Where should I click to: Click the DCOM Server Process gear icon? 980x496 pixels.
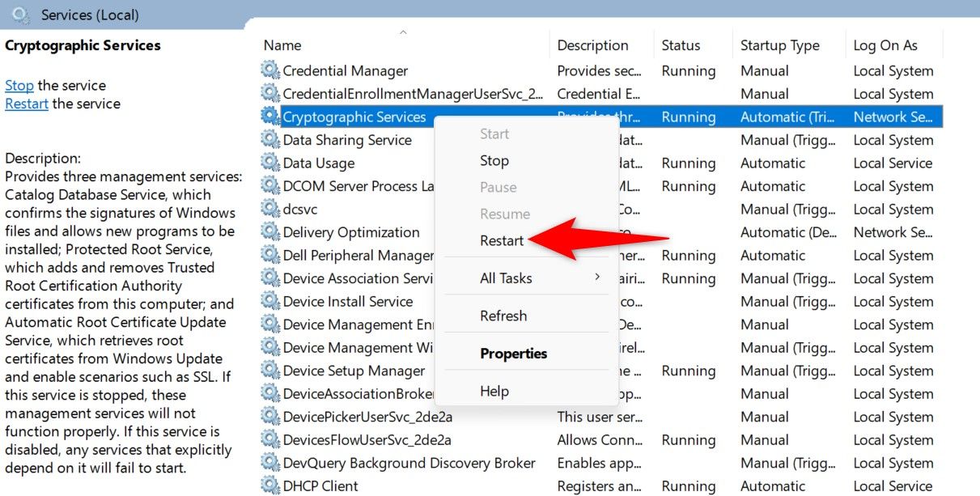point(270,186)
